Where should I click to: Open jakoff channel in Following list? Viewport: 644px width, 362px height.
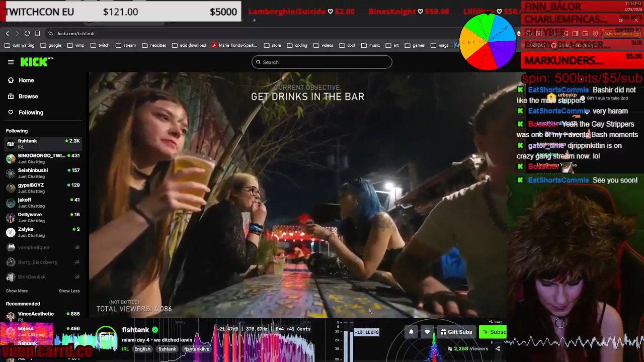43,203
